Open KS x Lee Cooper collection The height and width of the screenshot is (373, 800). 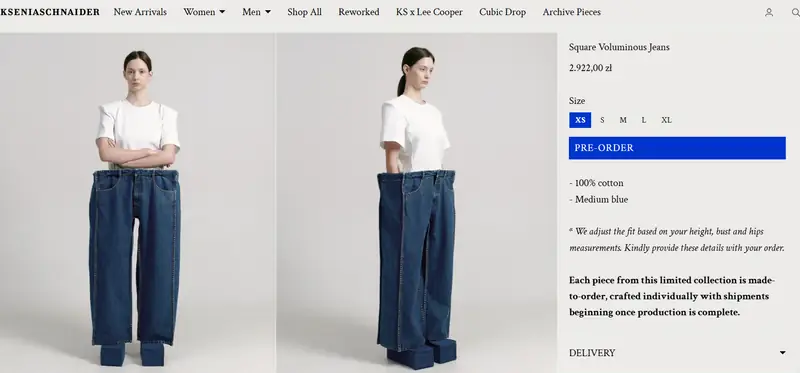coord(429,12)
